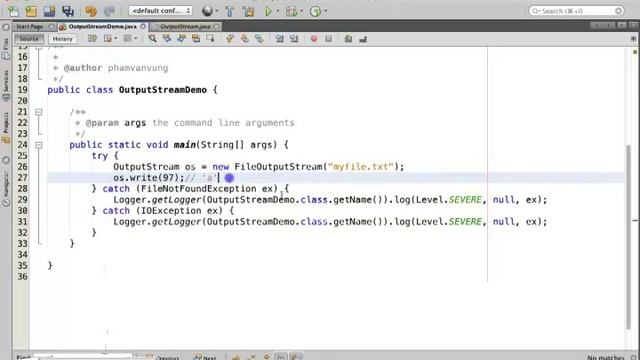Open the Back navigation history dropdown arrow
The height and width of the screenshot is (360, 640).
(x=116, y=39)
